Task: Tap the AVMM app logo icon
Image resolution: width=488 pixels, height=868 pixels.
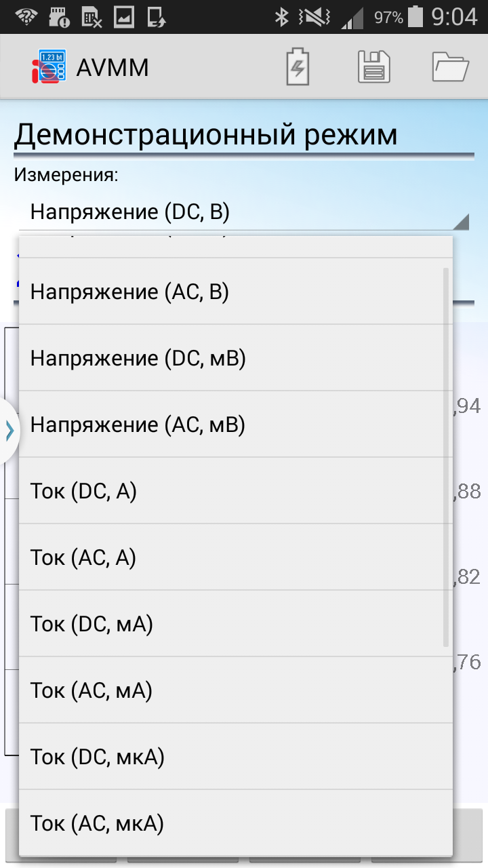Action: pyautogui.click(x=49, y=67)
